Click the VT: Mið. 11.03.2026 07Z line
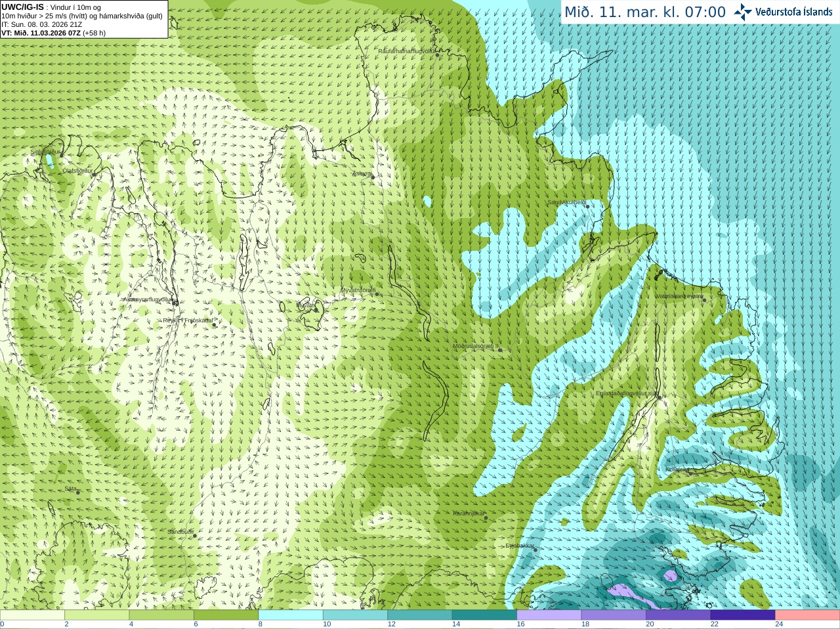Viewport: 840px width, 629px height. click(x=53, y=33)
